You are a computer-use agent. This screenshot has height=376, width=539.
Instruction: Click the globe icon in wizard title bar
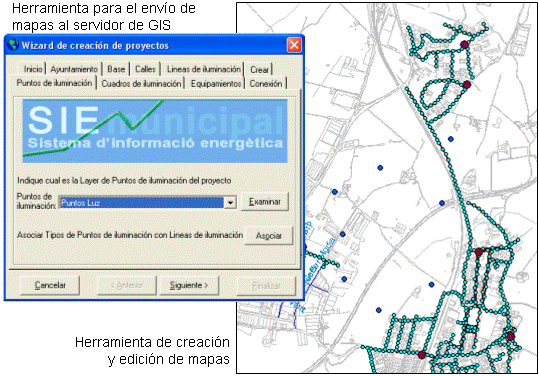tap(13, 45)
